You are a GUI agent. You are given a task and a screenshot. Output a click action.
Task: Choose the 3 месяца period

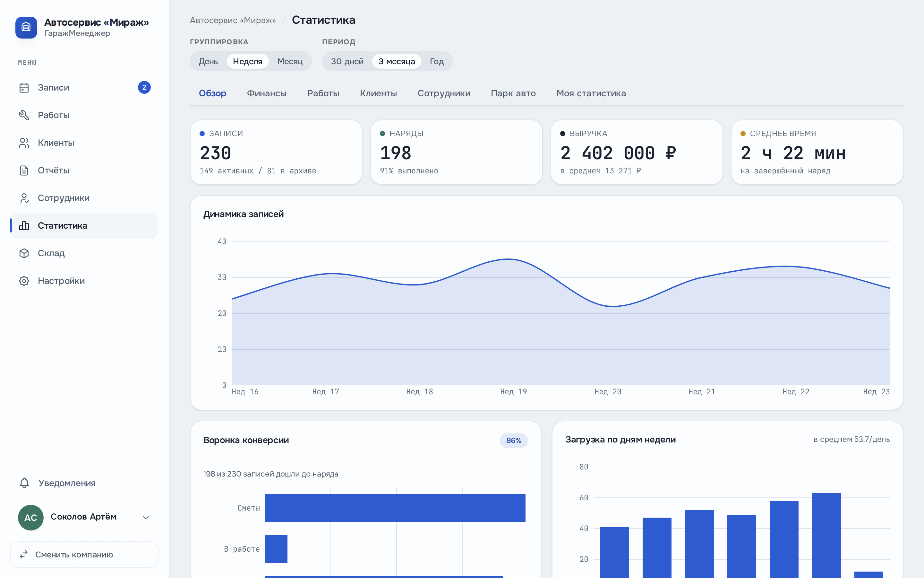coord(397,61)
